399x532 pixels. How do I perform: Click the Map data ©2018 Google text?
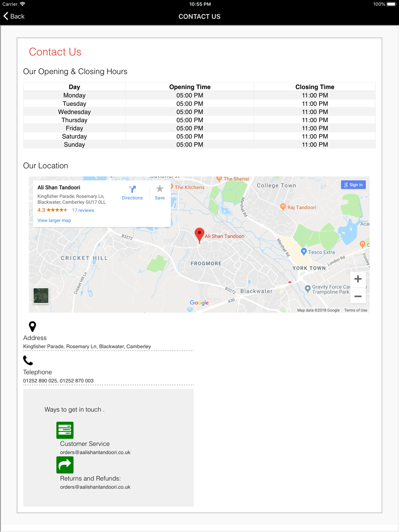click(x=318, y=310)
